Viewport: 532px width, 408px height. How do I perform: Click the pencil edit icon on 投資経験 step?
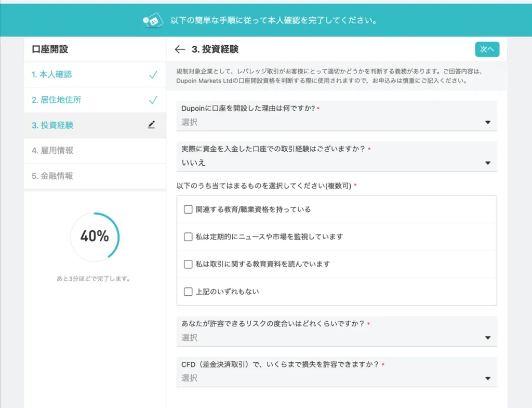tap(151, 125)
